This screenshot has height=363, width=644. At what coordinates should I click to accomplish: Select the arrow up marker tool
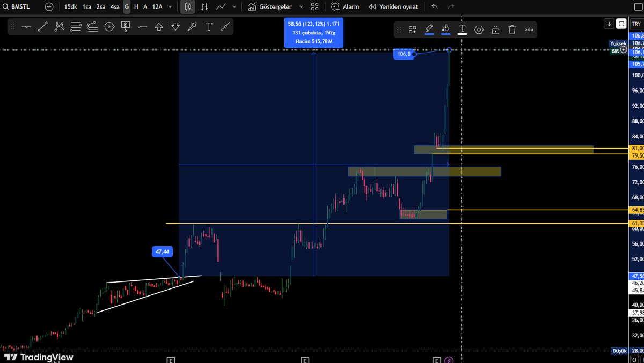click(159, 27)
